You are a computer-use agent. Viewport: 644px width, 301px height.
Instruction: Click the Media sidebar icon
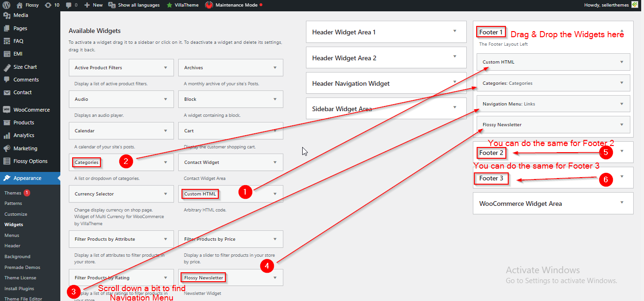point(7,16)
